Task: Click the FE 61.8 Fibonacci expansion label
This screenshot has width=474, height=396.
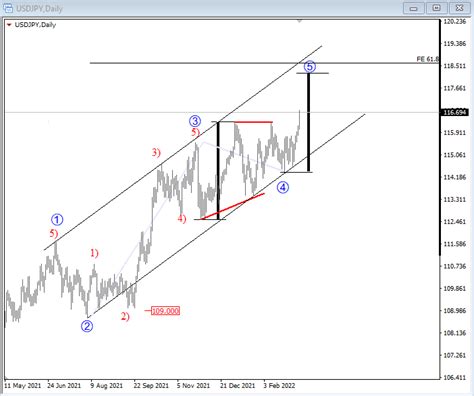Action: pos(427,59)
